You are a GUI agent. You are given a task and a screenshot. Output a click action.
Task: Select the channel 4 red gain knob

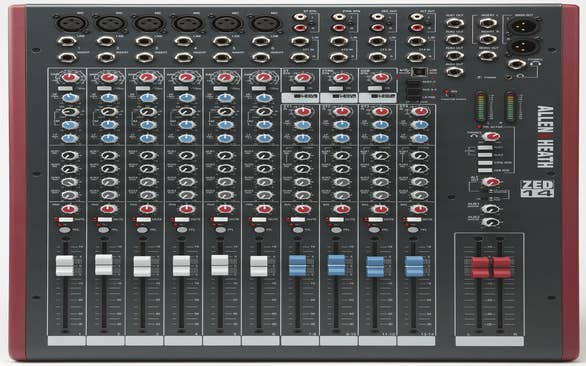point(186,78)
